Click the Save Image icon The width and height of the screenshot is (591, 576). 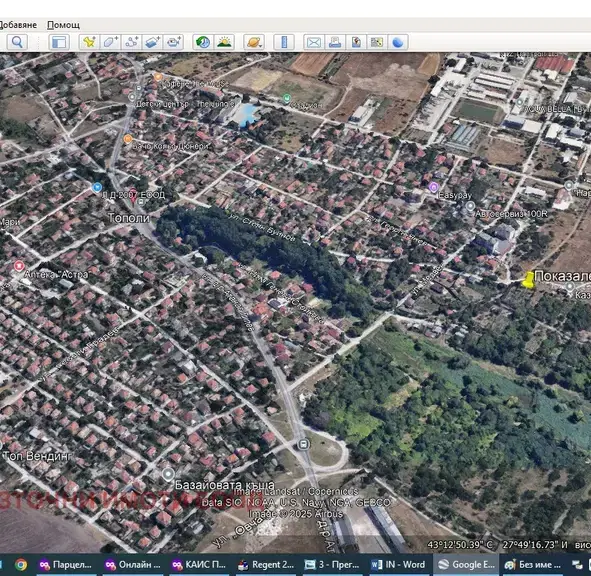(x=356, y=42)
